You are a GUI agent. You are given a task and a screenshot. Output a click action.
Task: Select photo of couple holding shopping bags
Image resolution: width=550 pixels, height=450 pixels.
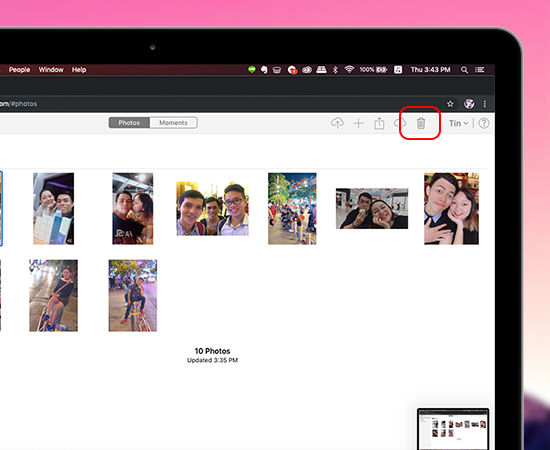pyautogui.click(x=53, y=208)
